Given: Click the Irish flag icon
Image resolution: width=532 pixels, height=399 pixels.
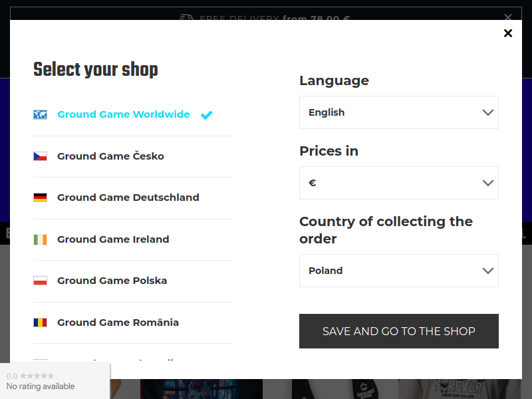Looking at the screenshot, I should pyautogui.click(x=40, y=239).
